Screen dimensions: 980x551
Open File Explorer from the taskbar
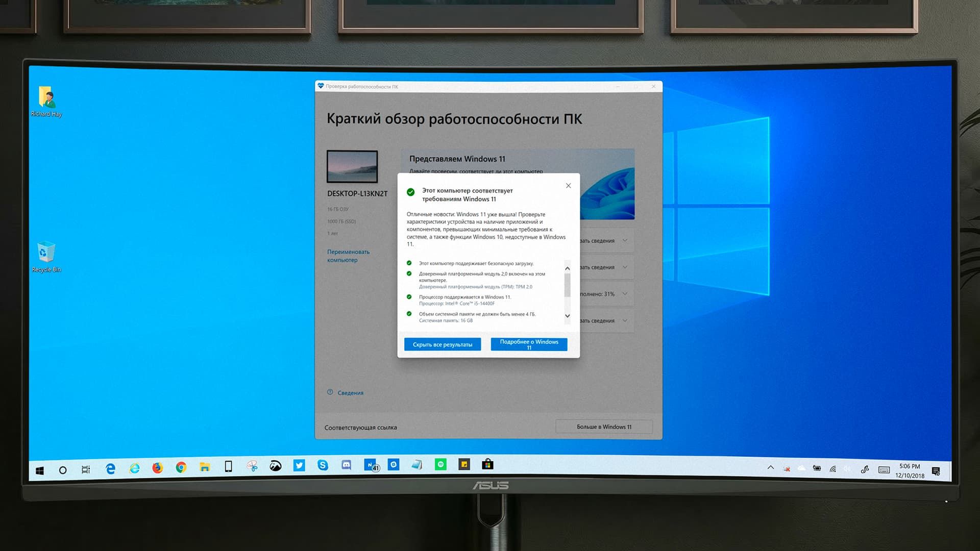[x=205, y=467]
